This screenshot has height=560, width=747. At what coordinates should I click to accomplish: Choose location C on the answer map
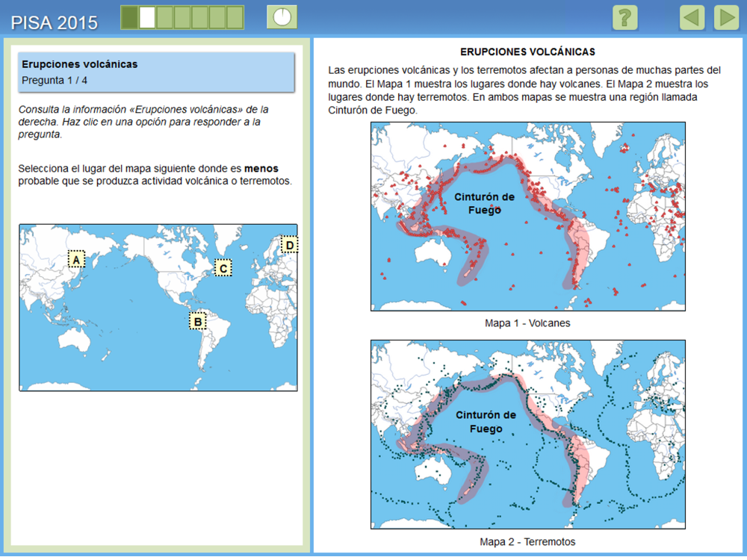(x=223, y=267)
